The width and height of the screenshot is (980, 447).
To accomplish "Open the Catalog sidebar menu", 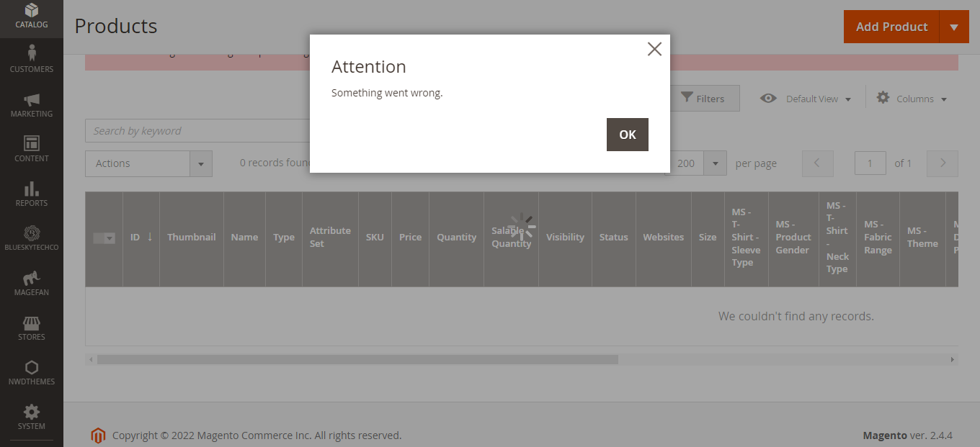I will pyautogui.click(x=32, y=16).
